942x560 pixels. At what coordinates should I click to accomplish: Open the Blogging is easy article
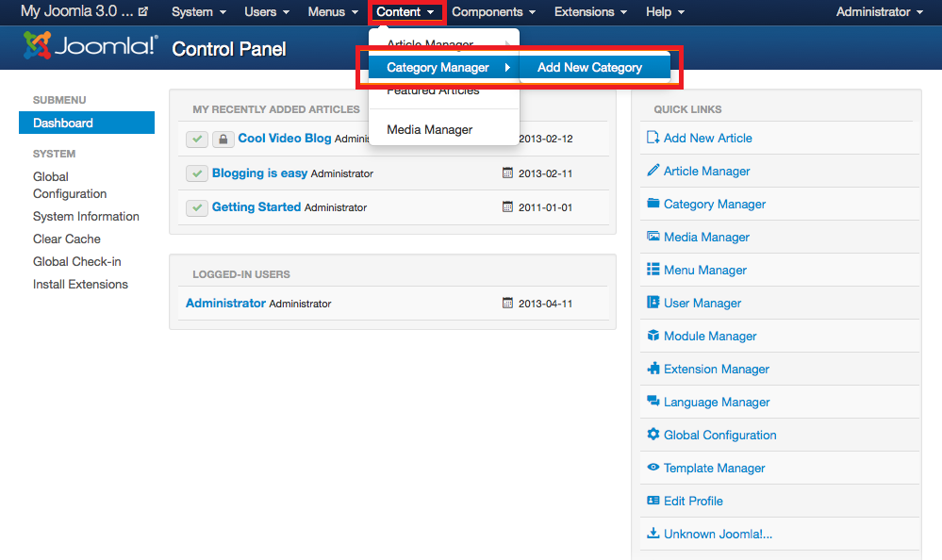[x=259, y=173]
